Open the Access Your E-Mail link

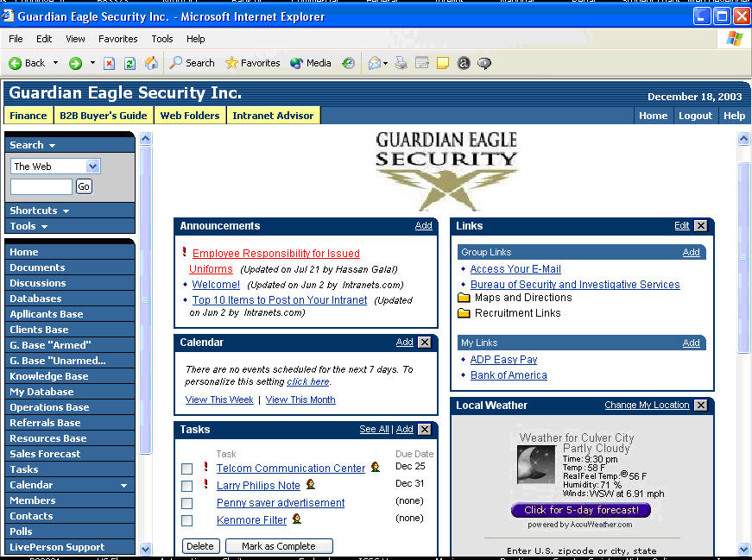pyautogui.click(x=515, y=269)
